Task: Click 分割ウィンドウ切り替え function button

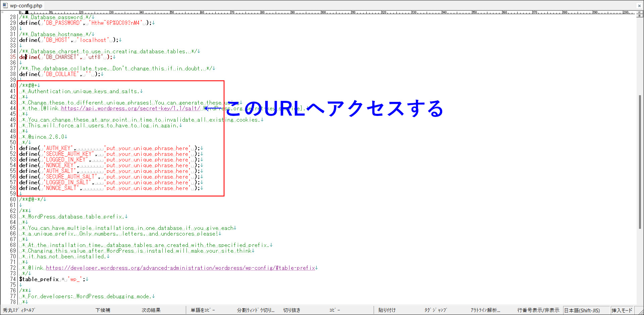Action: point(256,310)
